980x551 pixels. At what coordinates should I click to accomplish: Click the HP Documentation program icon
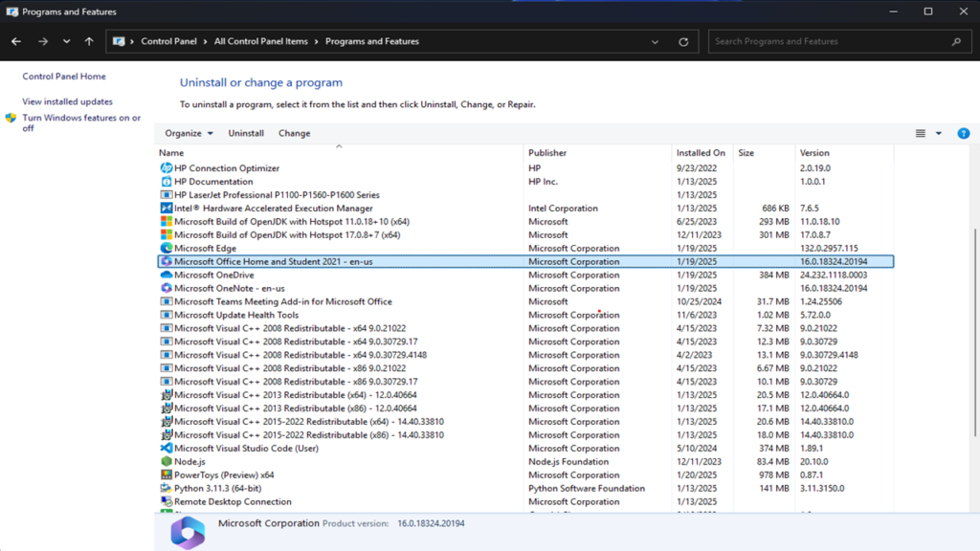click(167, 182)
